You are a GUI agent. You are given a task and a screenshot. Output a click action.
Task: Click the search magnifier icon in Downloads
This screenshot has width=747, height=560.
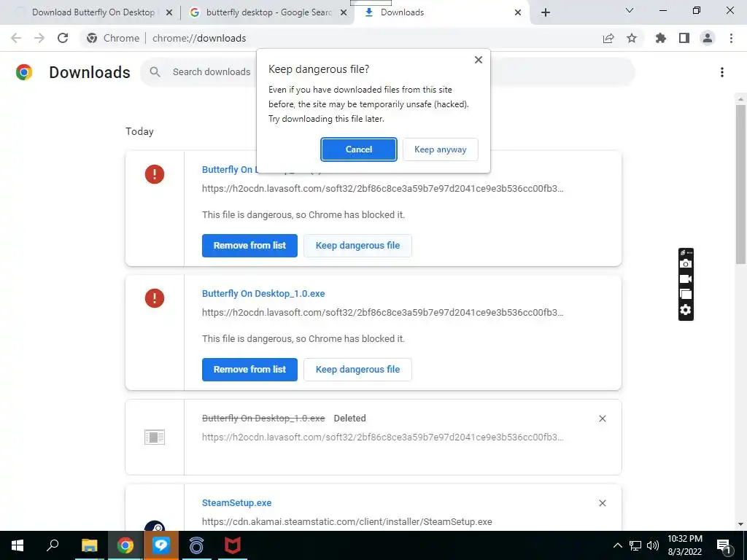(x=155, y=72)
